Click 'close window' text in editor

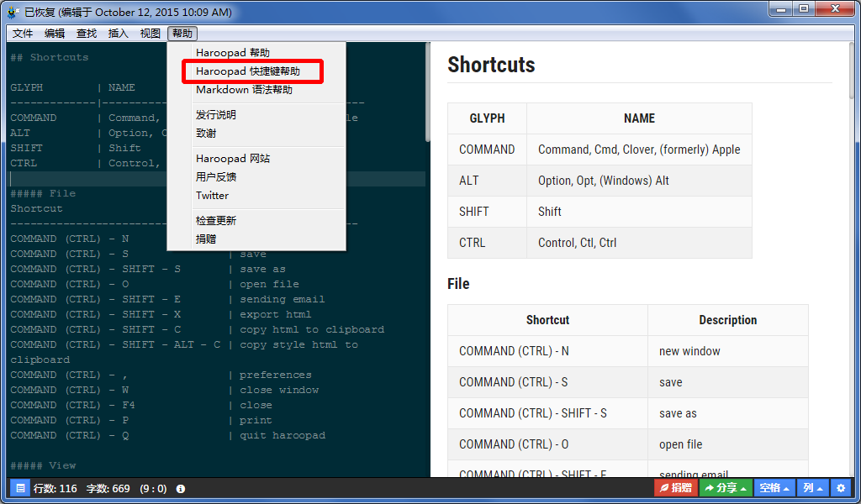pos(279,390)
